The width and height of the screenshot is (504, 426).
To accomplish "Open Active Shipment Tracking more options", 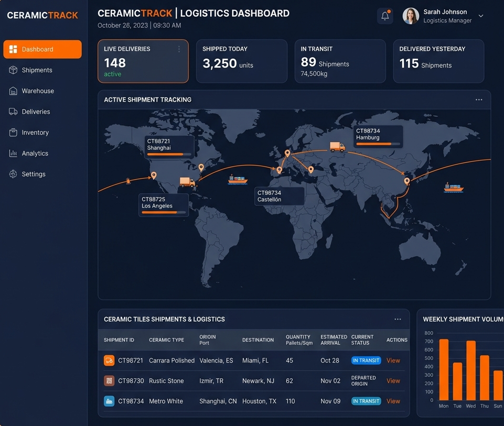I will coord(479,100).
